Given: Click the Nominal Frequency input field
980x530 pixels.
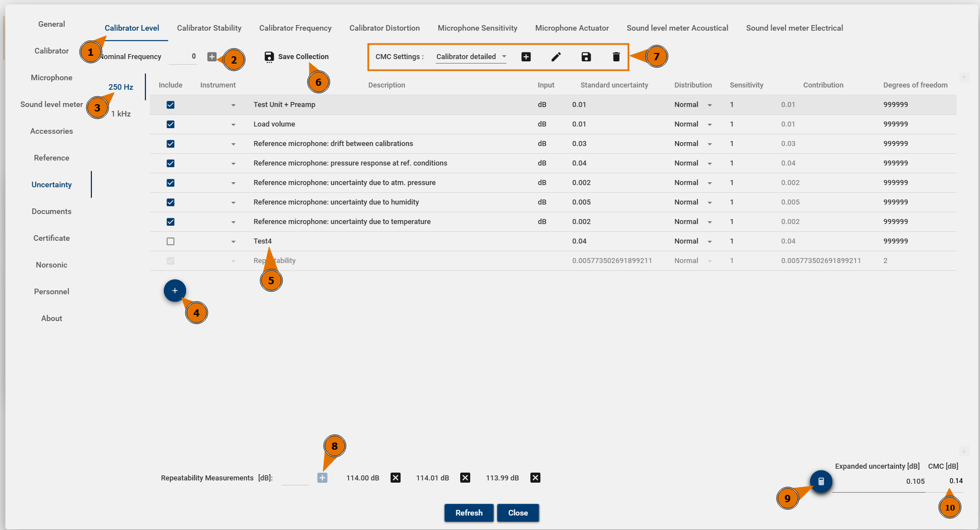Looking at the screenshot, I should pyautogui.click(x=183, y=56).
